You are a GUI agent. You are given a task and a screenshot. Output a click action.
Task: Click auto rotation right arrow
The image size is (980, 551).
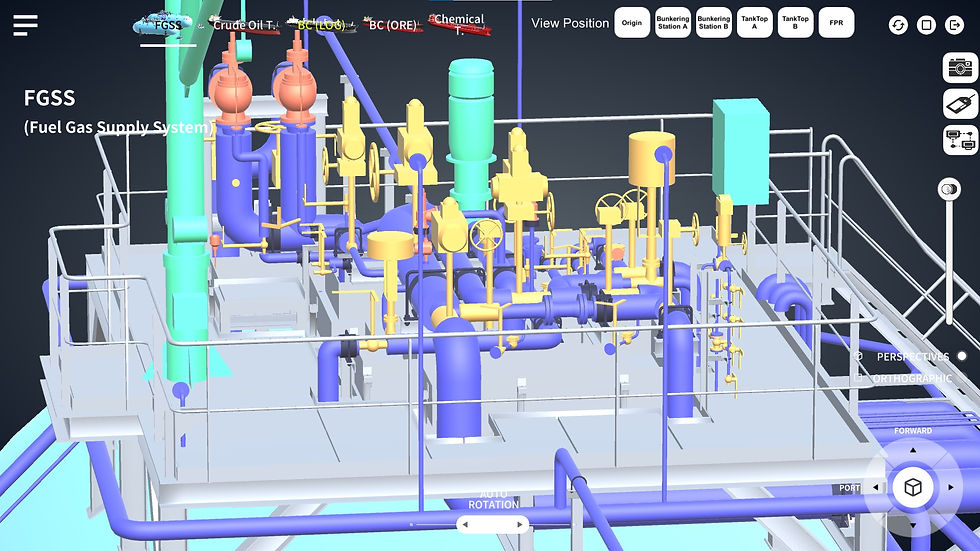(519, 525)
